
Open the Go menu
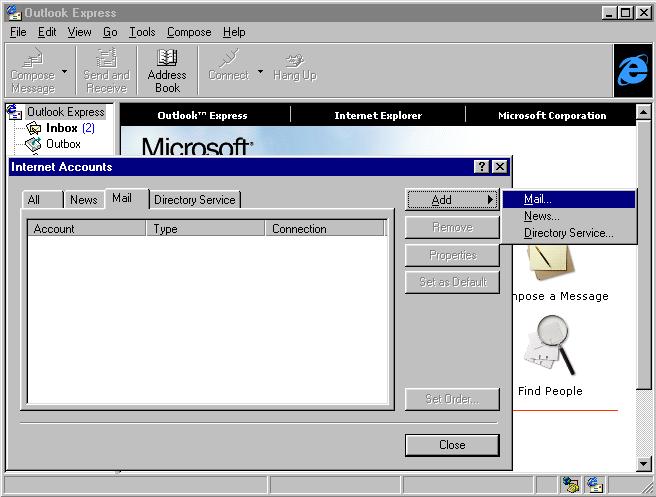pyautogui.click(x=110, y=32)
